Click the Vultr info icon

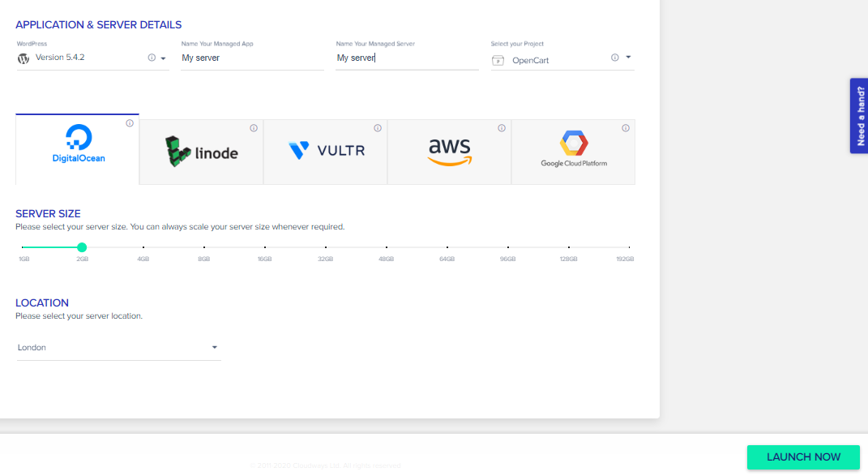(x=378, y=128)
